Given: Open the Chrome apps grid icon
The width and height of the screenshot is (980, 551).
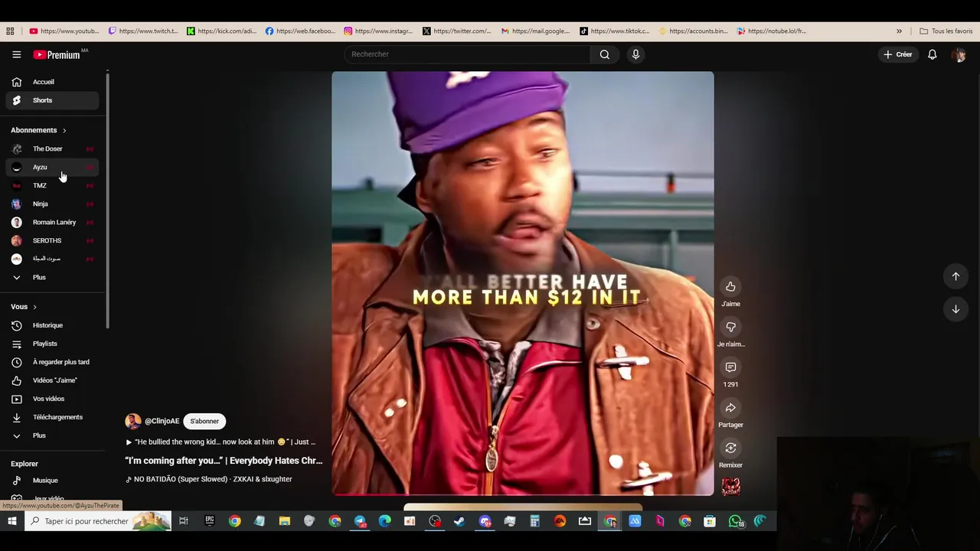Looking at the screenshot, I should pyautogui.click(x=10, y=31).
